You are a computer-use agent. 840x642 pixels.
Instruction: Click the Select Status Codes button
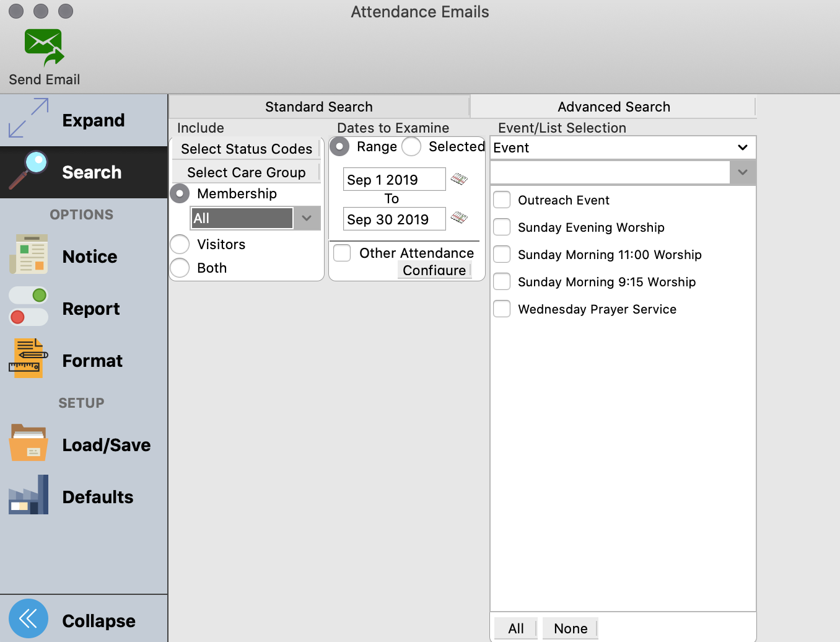246,149
